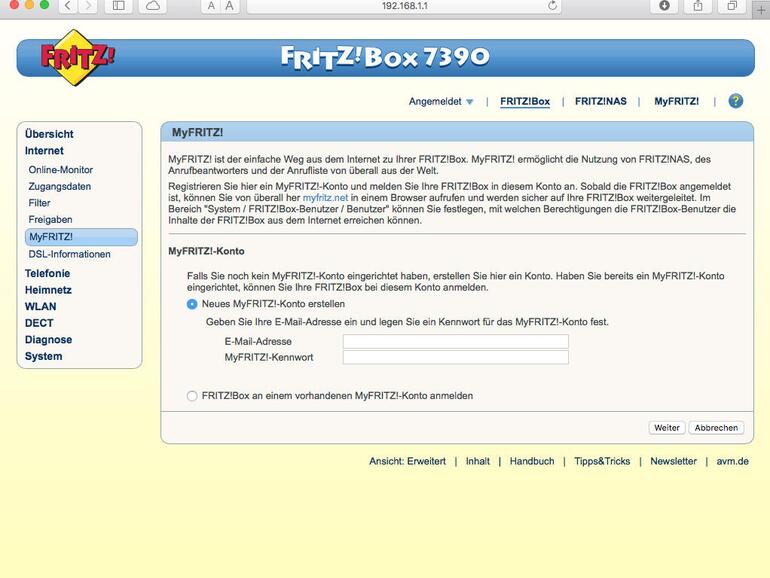The image size is (770, 578).
Task: Click the Abbrechen button
Action: (x=716, y=428)
